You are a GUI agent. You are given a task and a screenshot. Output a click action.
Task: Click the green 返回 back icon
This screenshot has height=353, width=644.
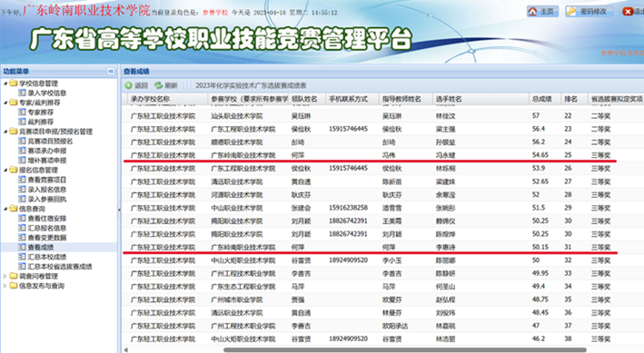tap(129, 85)
